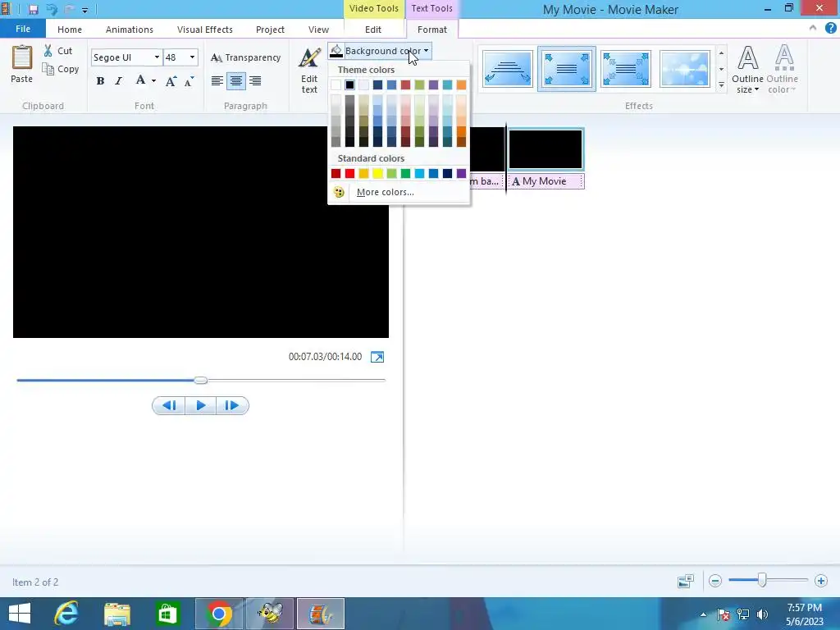This screenshot has height=630, width=840.
Task: Shrink the font size with smaller A
Action: click(189, 81)
